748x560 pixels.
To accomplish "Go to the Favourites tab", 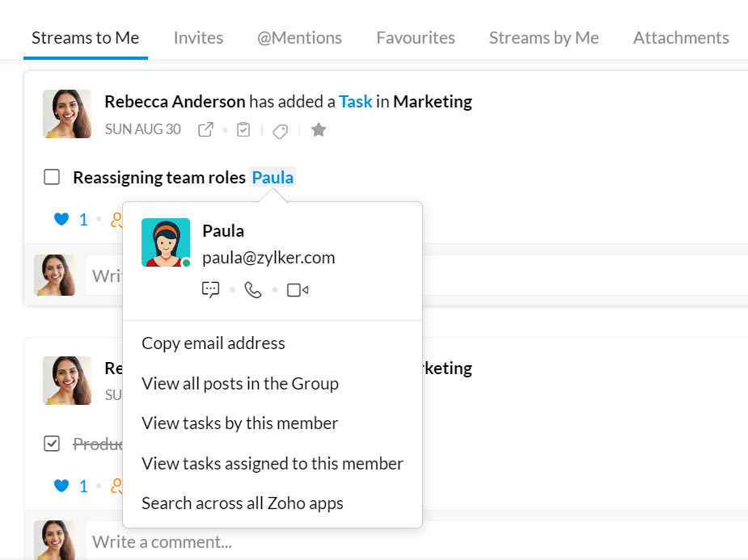I will [416, 38].
